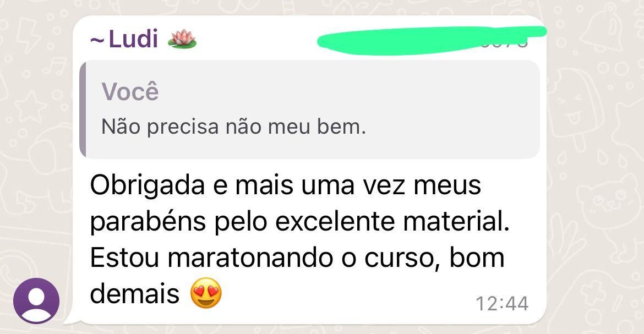Viewport: 644px width, 334px height.
Task: Click the green scribble hiding the phone number
Action: coord(431,40)
